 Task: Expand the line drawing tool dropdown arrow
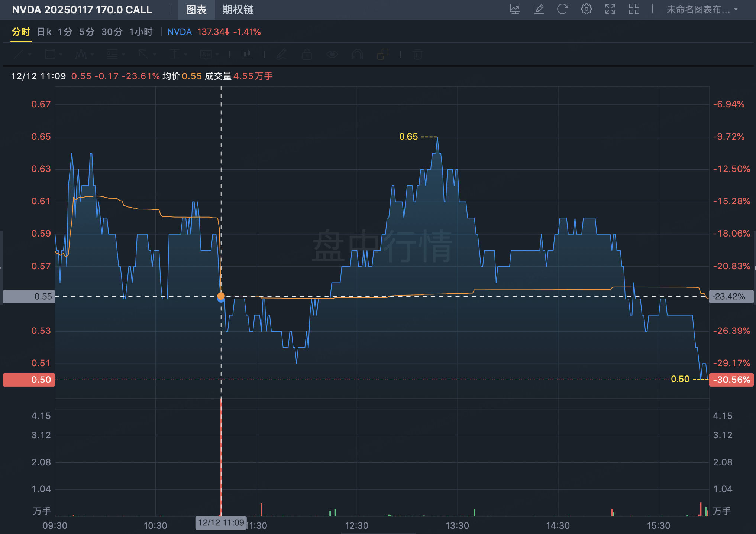pos(30,55)
